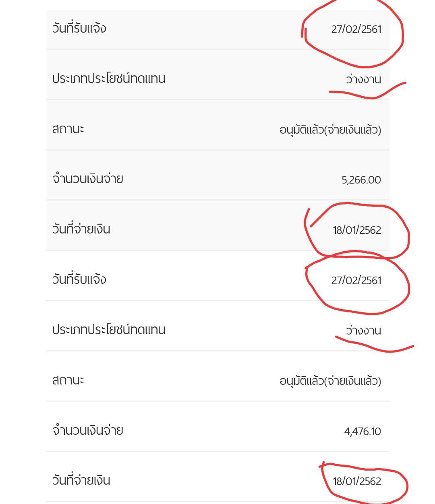The image size is (435, 504).
Task: Select the first วันที่จ่ายเงิน label
Action: click(x=81, y=229)
